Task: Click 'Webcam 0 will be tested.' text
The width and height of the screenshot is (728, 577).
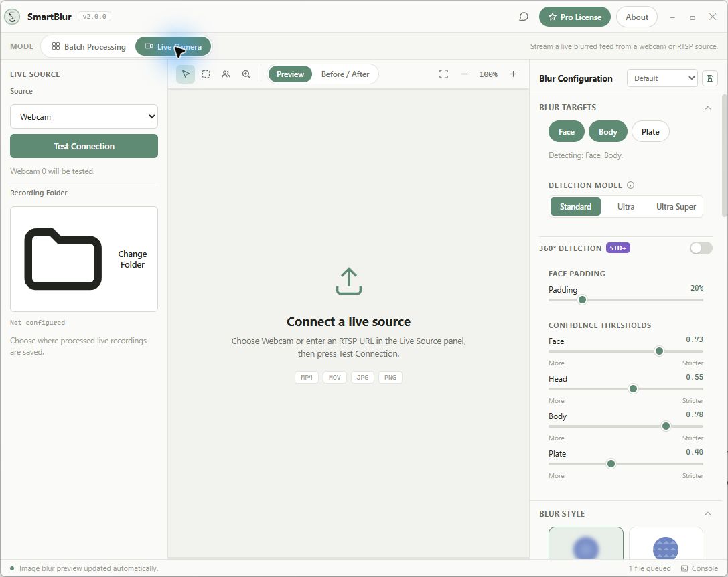Action: [x=52, y=171]
